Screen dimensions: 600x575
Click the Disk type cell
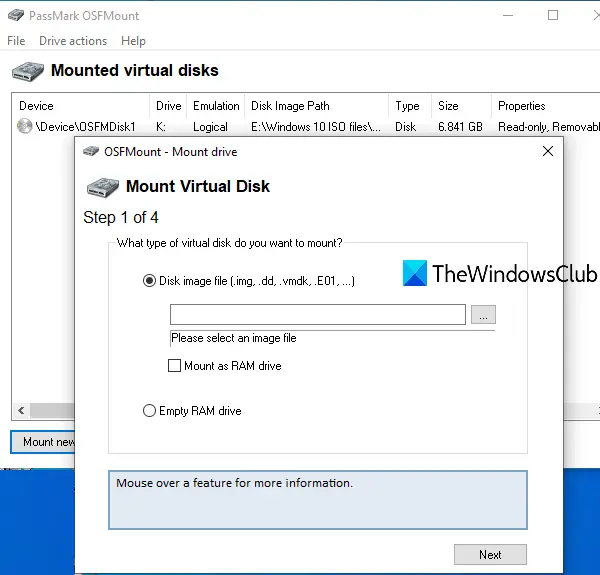[405, 127]
